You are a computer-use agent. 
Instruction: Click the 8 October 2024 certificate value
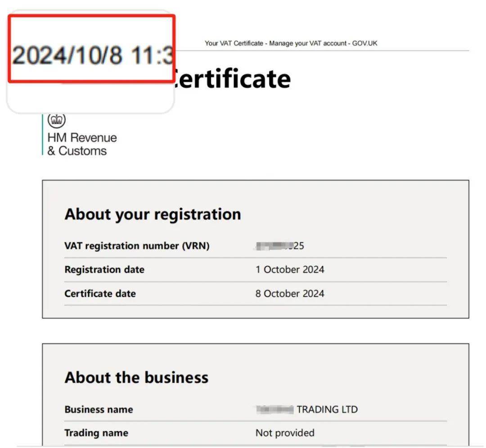point(290,293)
